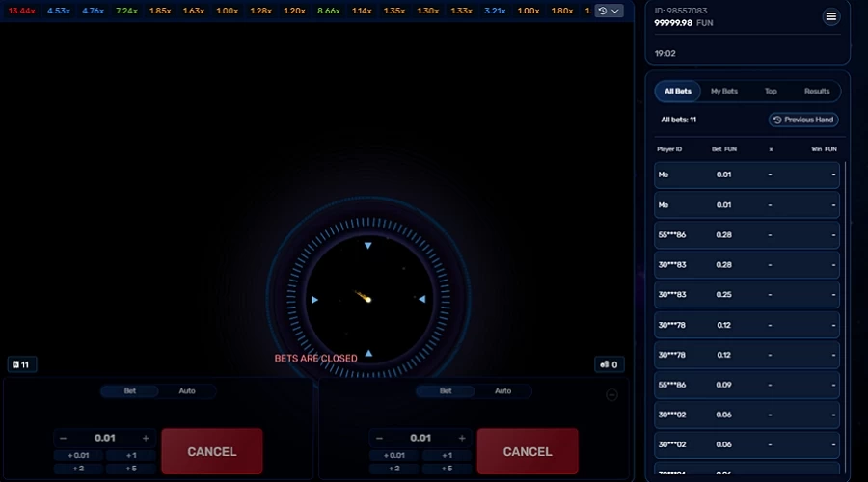Viewport: 868px width, 482px height.
Task: Open the Results tab
Action: click(x=817, y=92)
